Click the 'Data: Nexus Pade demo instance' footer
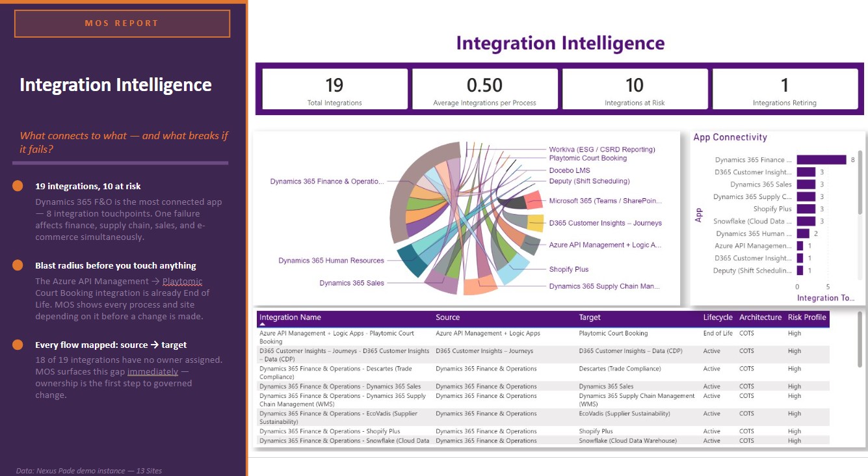The width and height of the screenshot is (868, 476). coord(89,471)
